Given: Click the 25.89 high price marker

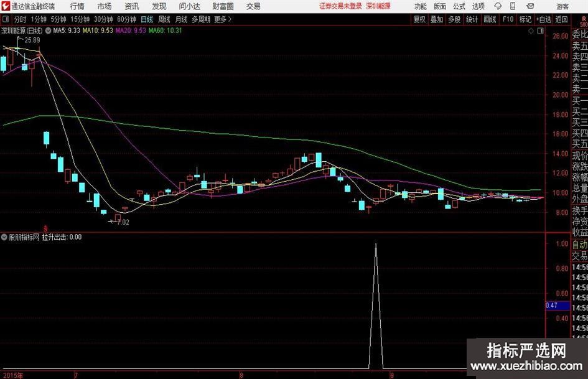Looking at the screenshot, I should pos(32,40).
